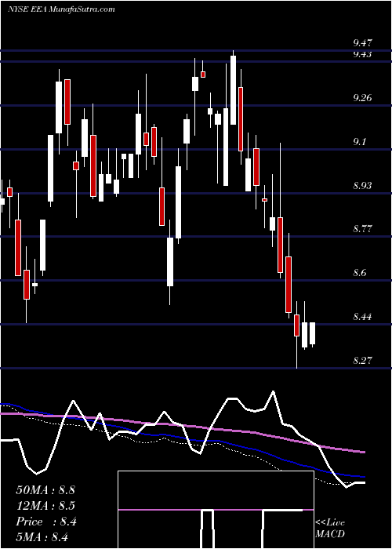Click the 8.6 price level label
The image size is (392, 549).
pos(360,273)
